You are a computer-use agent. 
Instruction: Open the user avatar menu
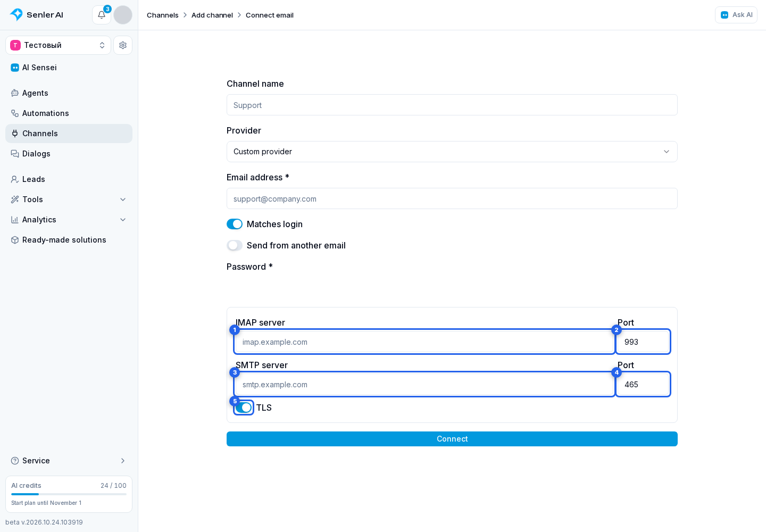[123, 15]
